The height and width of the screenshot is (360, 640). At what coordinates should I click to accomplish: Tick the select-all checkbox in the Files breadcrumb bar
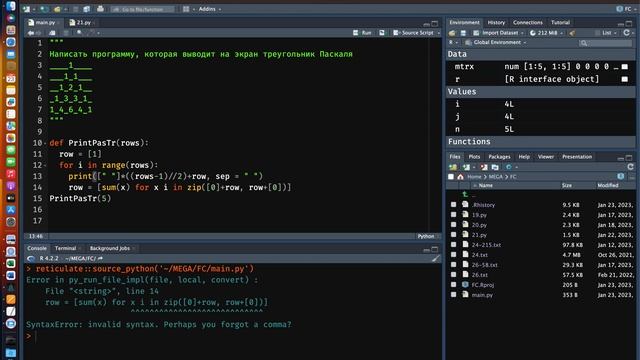click(x=451, y=177)
